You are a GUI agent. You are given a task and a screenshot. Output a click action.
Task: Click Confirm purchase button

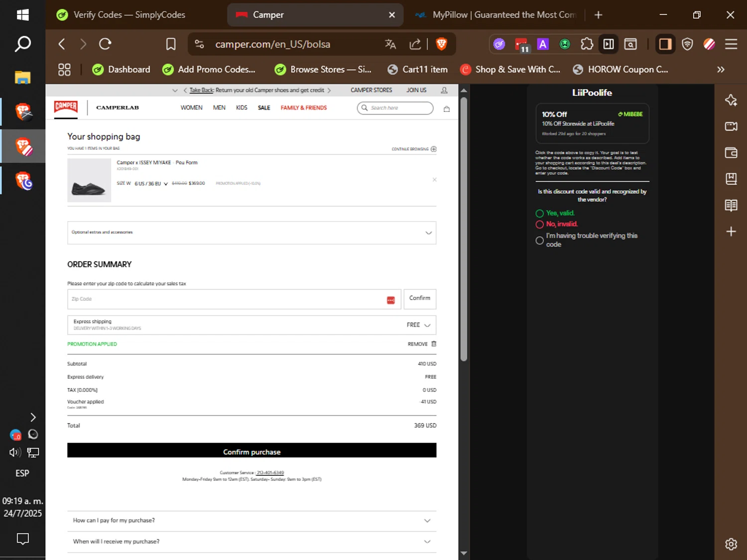pos(251,450)
